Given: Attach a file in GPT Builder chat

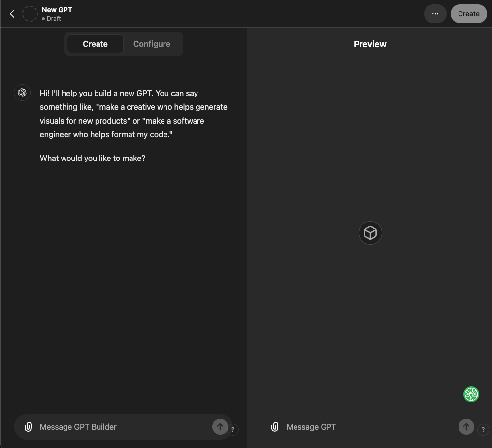Looking at the screenshot, I should [28, 427].
